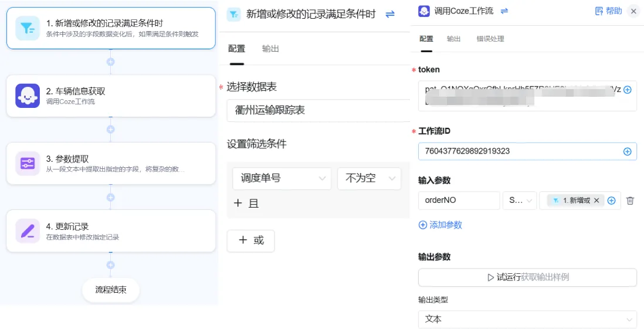Open step 4 更新记录 card
Viewport: 644px width, 329px height.
(x=111, y=231)
